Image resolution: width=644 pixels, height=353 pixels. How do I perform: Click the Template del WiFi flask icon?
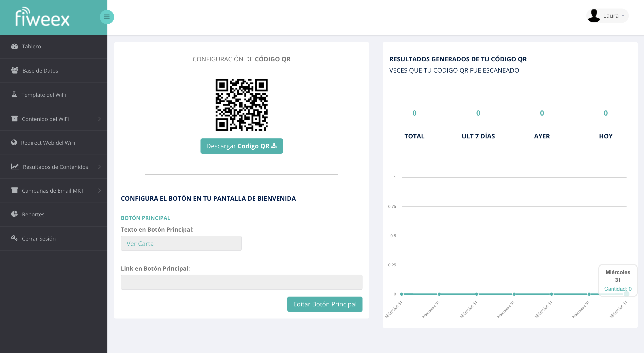coord(14,95)
